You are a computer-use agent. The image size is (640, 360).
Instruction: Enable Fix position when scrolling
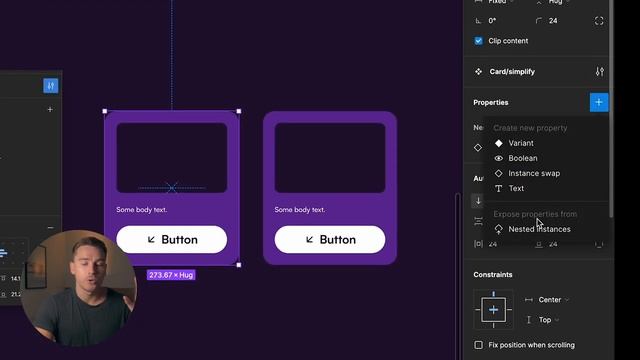click(478, 345)
